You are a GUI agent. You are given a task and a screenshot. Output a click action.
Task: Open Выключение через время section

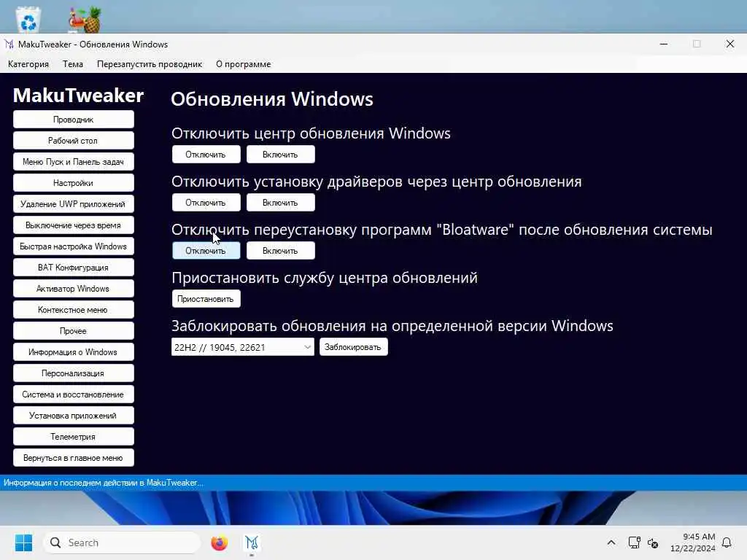coord(74,225)
